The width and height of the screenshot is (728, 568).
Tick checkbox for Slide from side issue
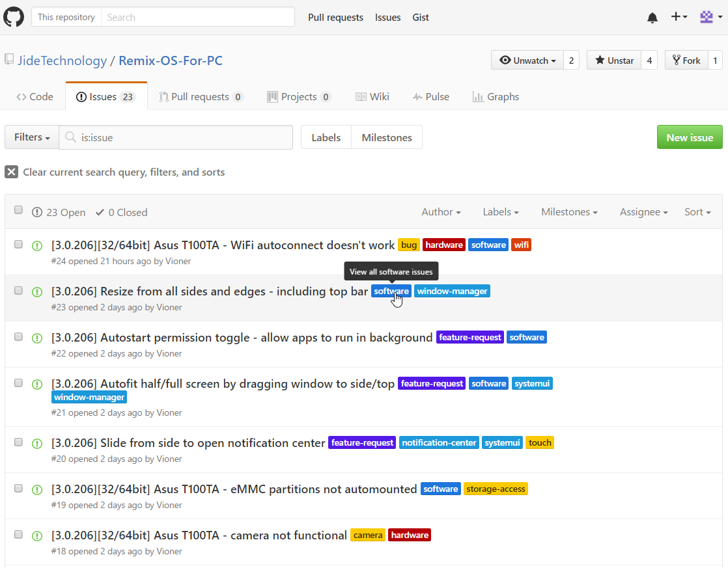[18, 442]
